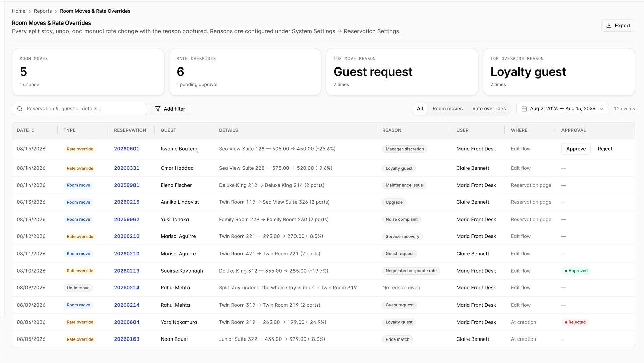Viewport: 644px width, 363px height.
Task: Click the Undo move type badge
Action: pos(78,288)
